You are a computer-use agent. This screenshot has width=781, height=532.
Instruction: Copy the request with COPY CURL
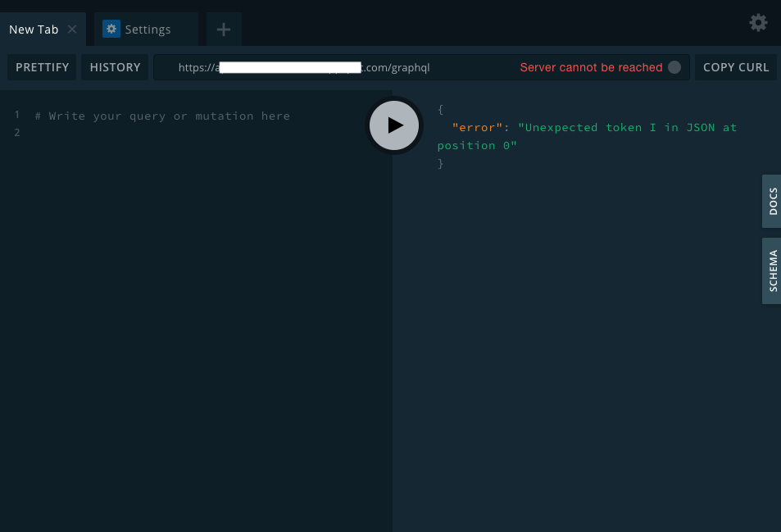point(736,67)
